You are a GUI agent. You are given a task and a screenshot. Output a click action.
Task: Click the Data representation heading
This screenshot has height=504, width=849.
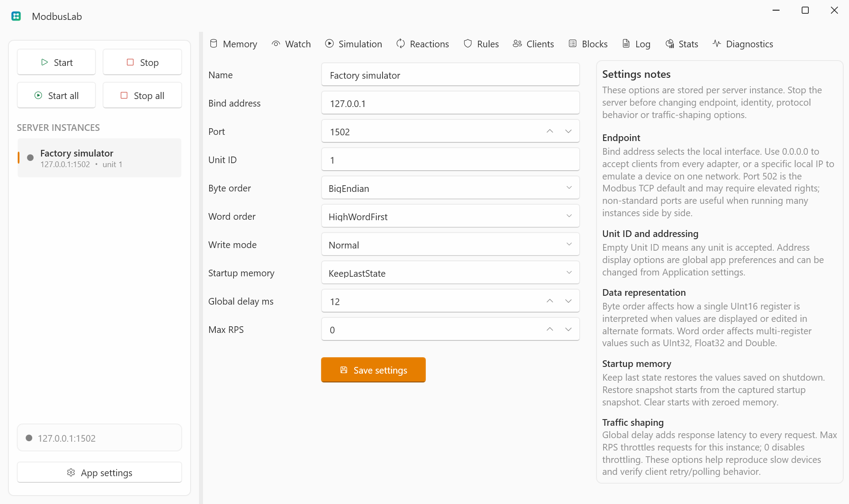(644, 292)
